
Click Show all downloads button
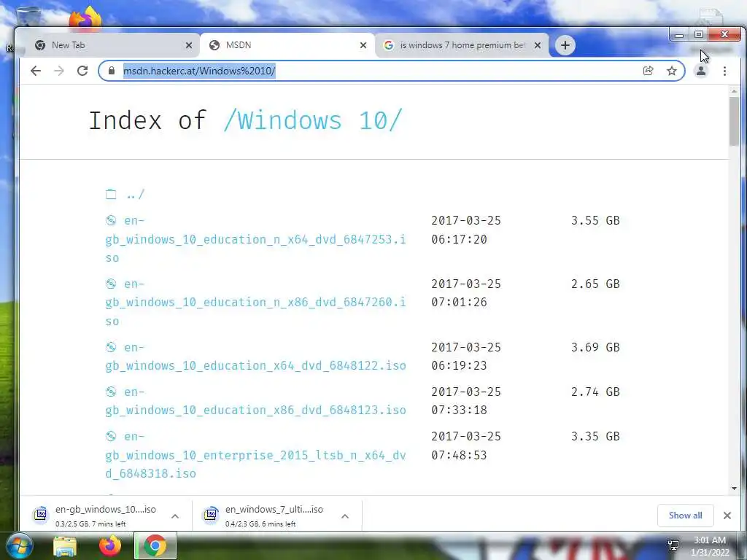click(x=685, y=516)
